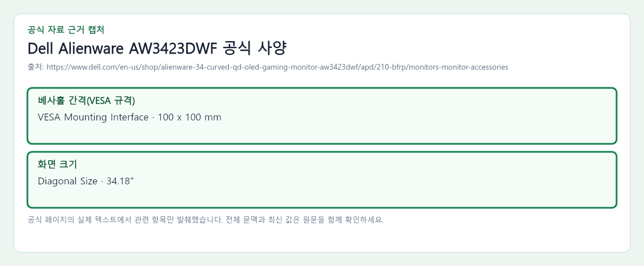Click the green border of VESA card
Image resolution: width=644 pixels, height=266 pixels.
(x=322, y=88)
